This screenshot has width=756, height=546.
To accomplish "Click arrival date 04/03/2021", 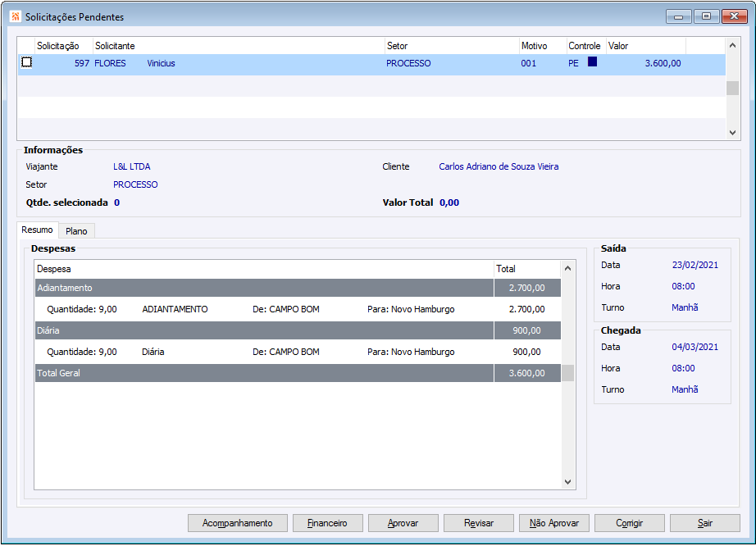I will (695, 347).
